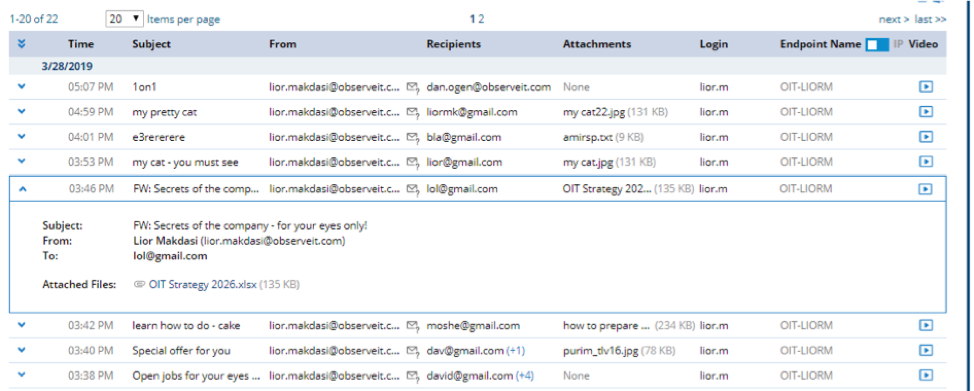Open attached file OIT Strategy 2026.xlsx
974x391 pixels.
[203, 285]
